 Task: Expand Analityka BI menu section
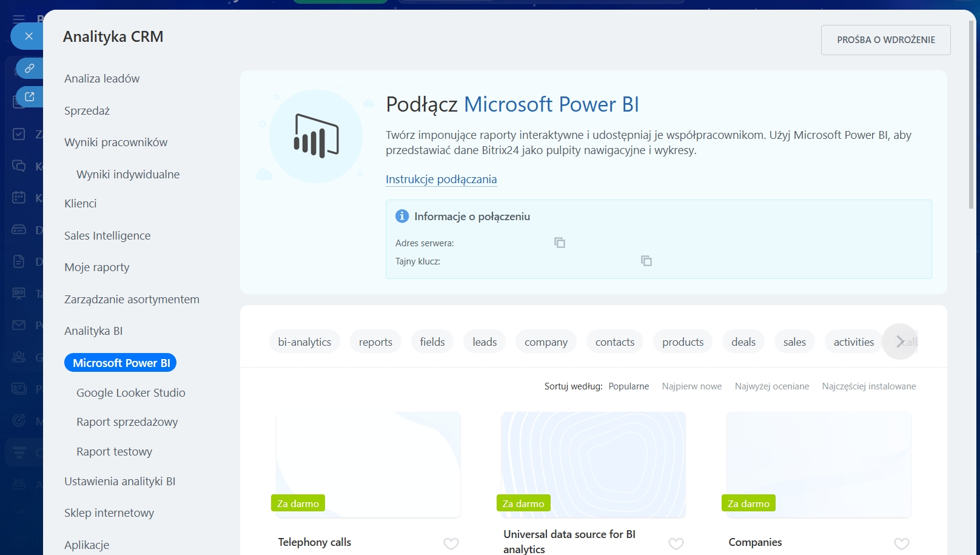click(x=93, y=331)
